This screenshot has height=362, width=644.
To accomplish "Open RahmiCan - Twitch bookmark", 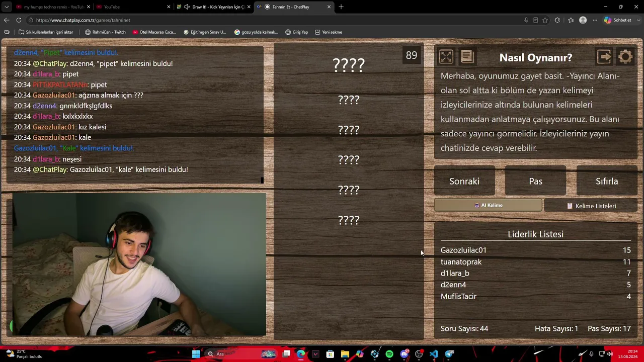I will click(105, 32).
